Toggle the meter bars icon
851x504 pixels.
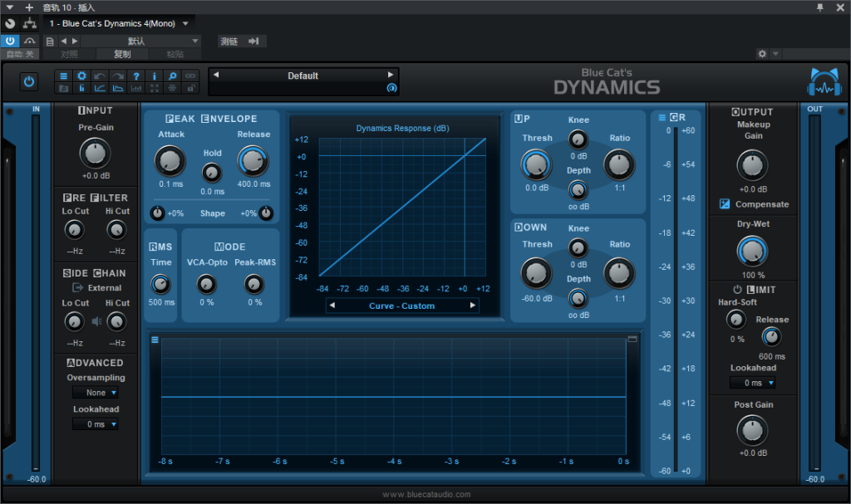pyautogui.click(x=136, y=88)
